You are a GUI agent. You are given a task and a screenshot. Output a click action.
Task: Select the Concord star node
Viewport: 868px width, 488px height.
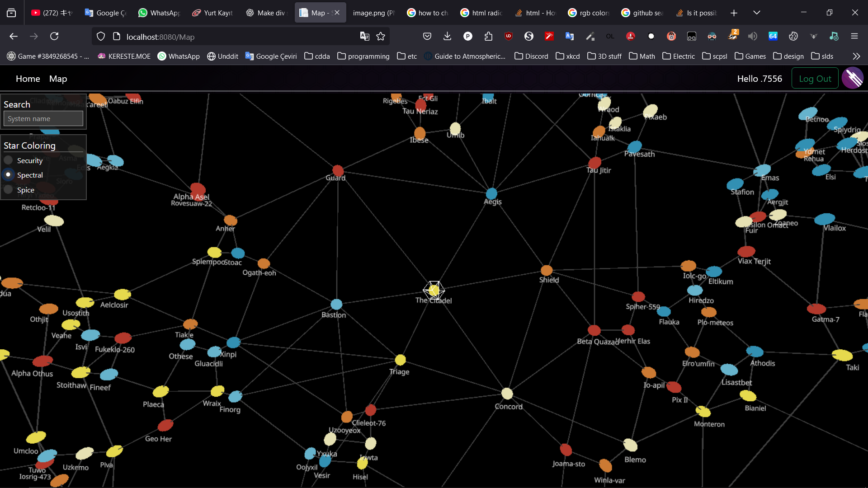[x=507, y=394]
